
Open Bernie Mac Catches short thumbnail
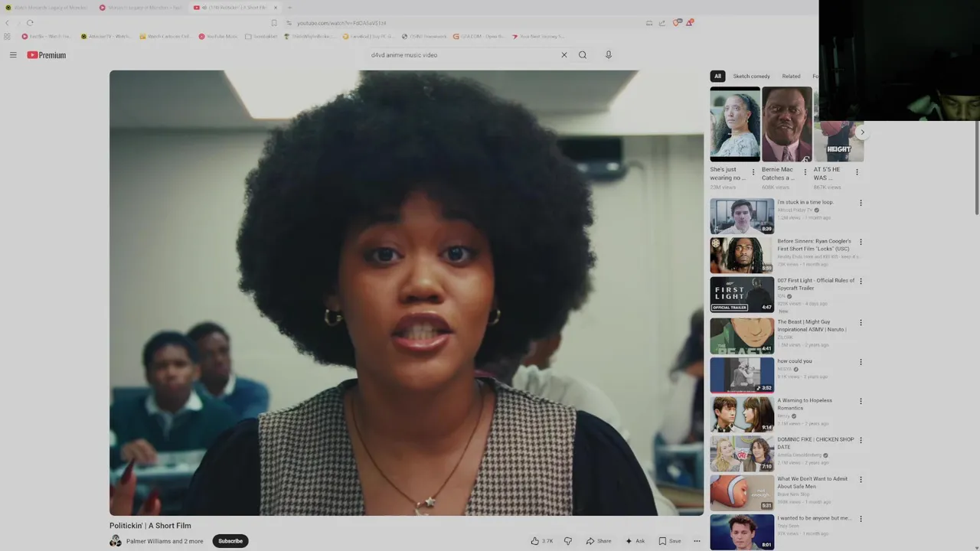pos(787,124)
